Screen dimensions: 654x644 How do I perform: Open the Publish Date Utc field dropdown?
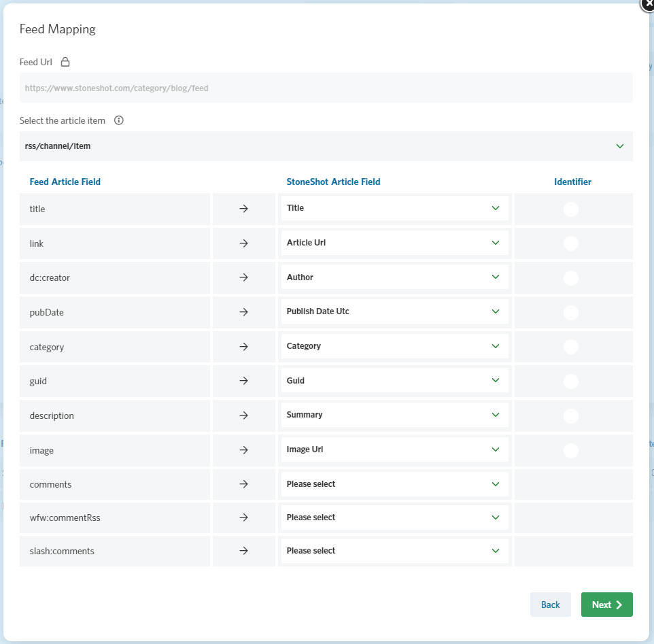(x=394, y=311)
